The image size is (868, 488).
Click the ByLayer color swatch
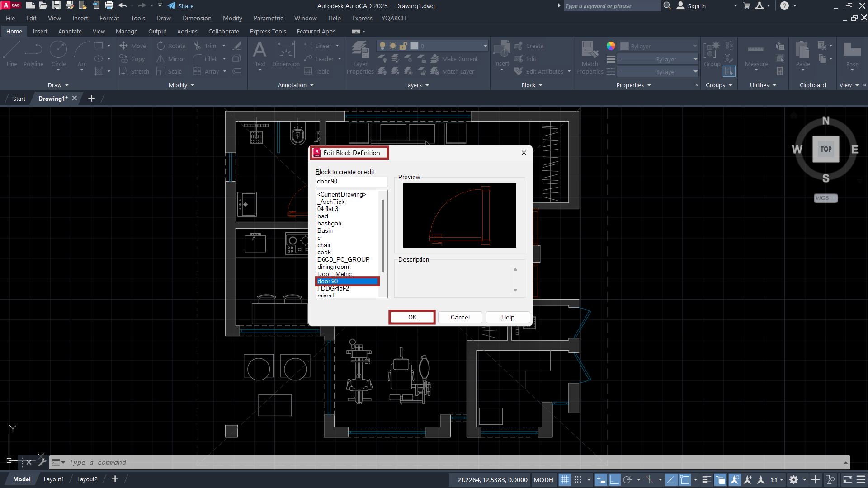pos(624,46)
